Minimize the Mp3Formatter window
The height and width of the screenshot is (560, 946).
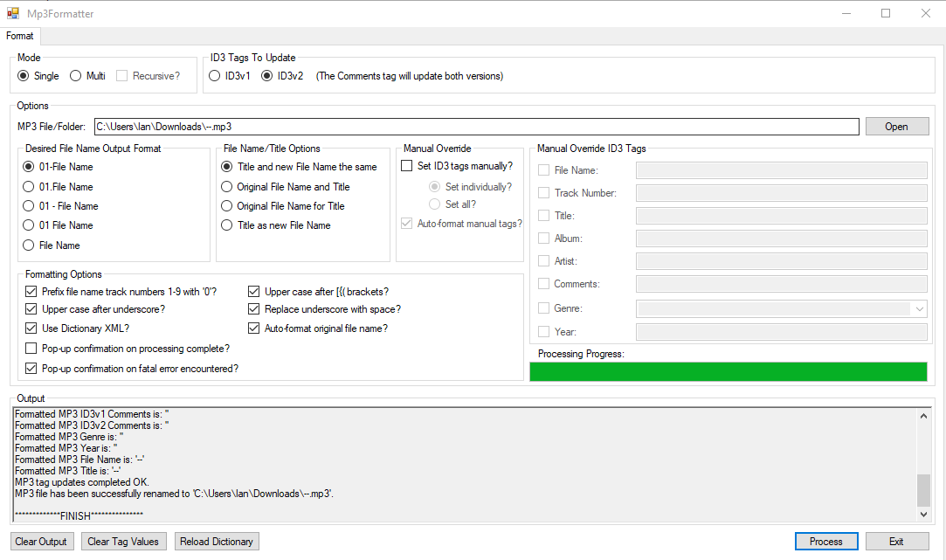[x=846, y=13]
